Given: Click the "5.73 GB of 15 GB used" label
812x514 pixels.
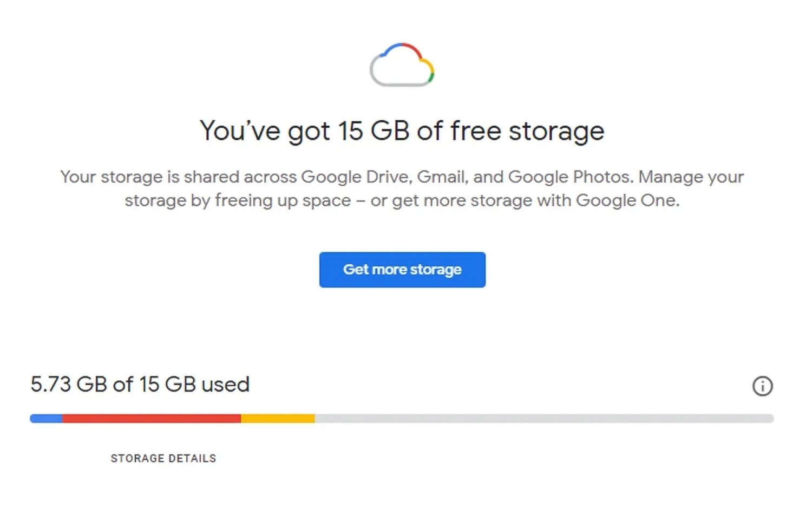Looking at the screenshot, I should tap(140, 385).
